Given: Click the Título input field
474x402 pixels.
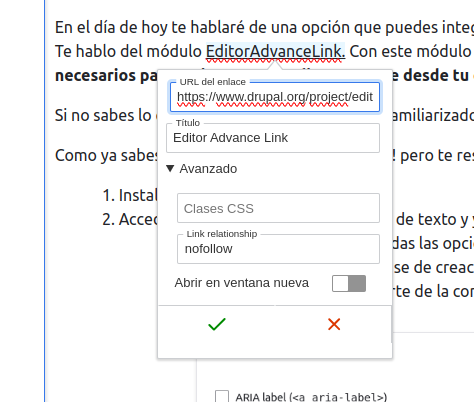Looking at the screenshot, I should [x=273, y=138].
